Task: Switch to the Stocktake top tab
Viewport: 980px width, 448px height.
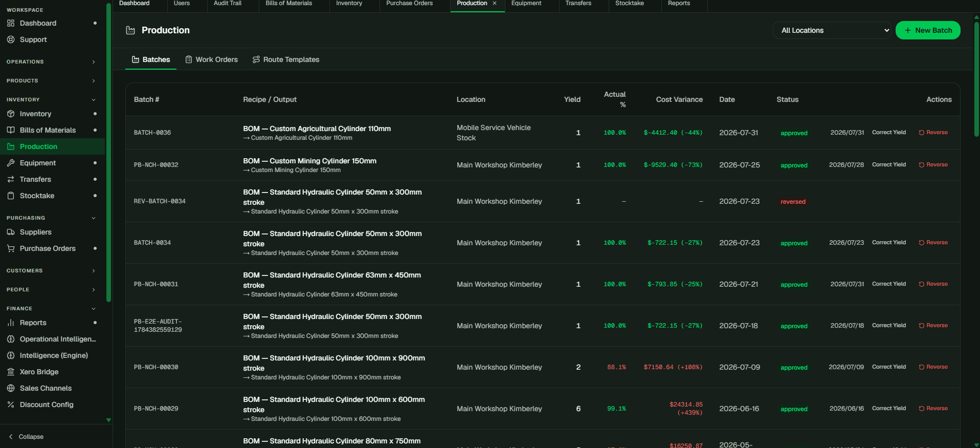Action: 630,4
